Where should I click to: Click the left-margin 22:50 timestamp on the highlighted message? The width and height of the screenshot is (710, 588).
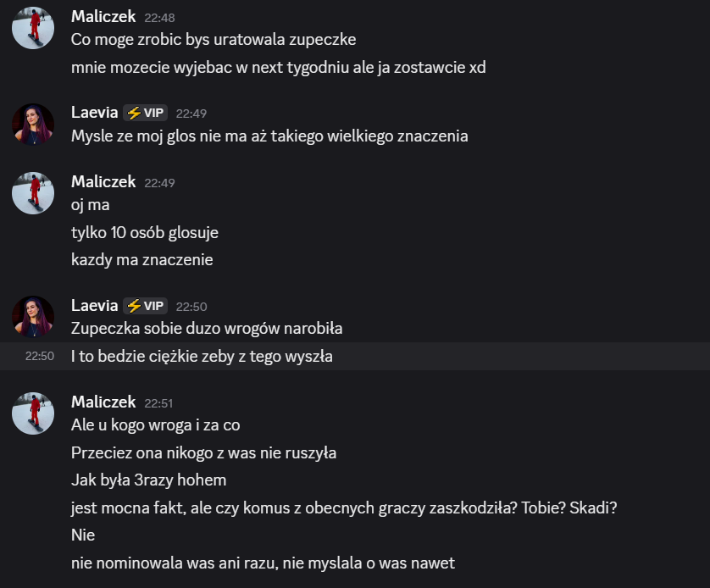(40, 357)
